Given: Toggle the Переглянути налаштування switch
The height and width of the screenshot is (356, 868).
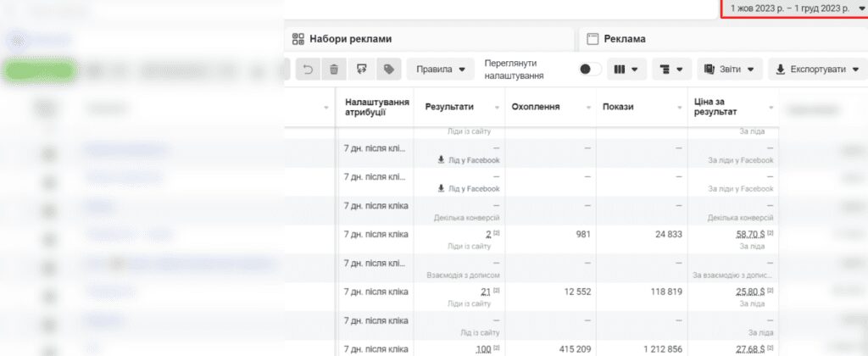Looking at the screenshot, I should pyautogui.click(x=589, y=70).
